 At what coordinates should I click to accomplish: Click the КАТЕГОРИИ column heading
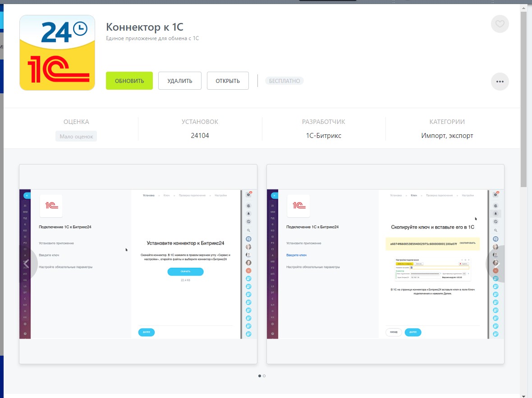447,122
